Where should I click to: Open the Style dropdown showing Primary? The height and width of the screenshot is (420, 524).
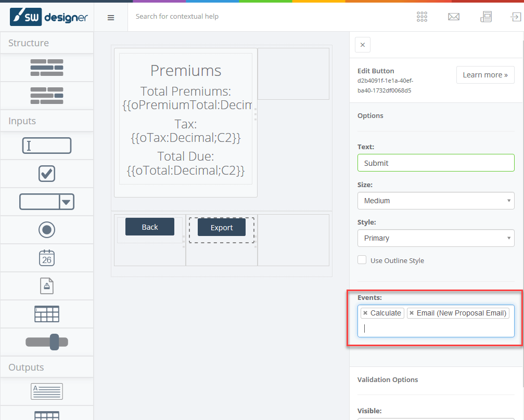(x=436, y=238)
